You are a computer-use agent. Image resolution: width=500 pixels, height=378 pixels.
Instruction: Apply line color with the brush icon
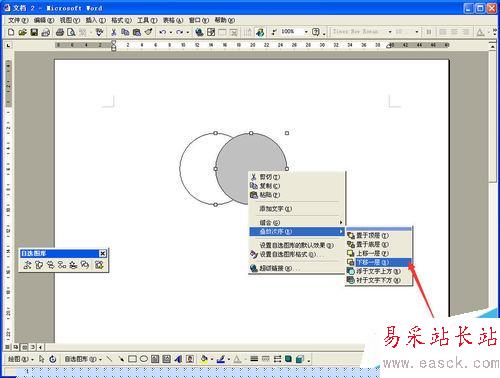(221, 359)
